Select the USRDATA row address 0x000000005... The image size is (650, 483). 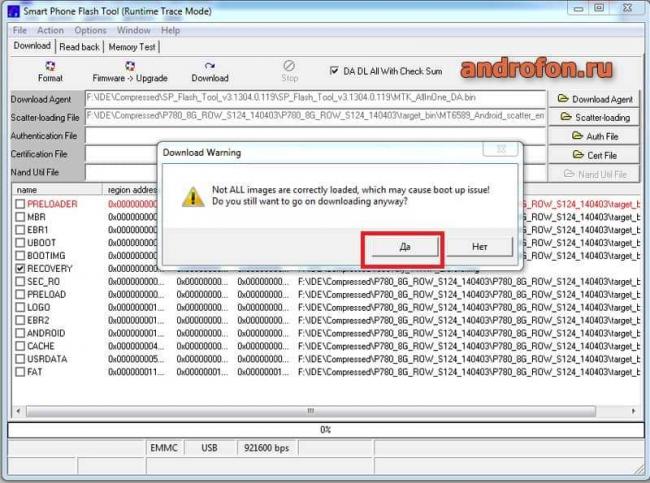pos(136,359)
